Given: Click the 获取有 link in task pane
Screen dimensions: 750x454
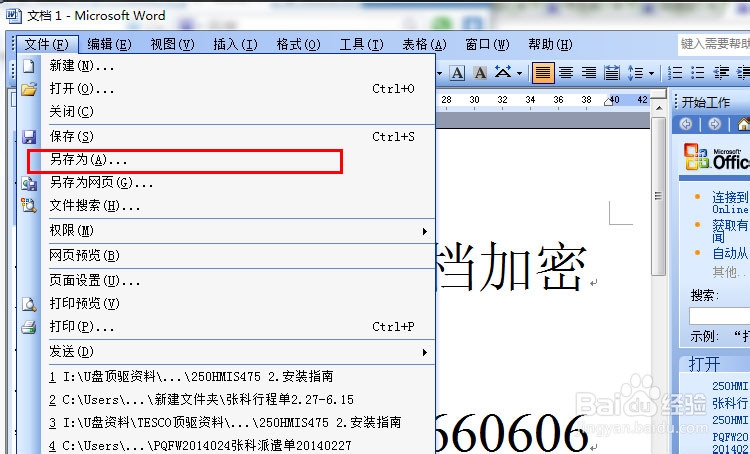Looking at the screenshot, I should point(730,230).
